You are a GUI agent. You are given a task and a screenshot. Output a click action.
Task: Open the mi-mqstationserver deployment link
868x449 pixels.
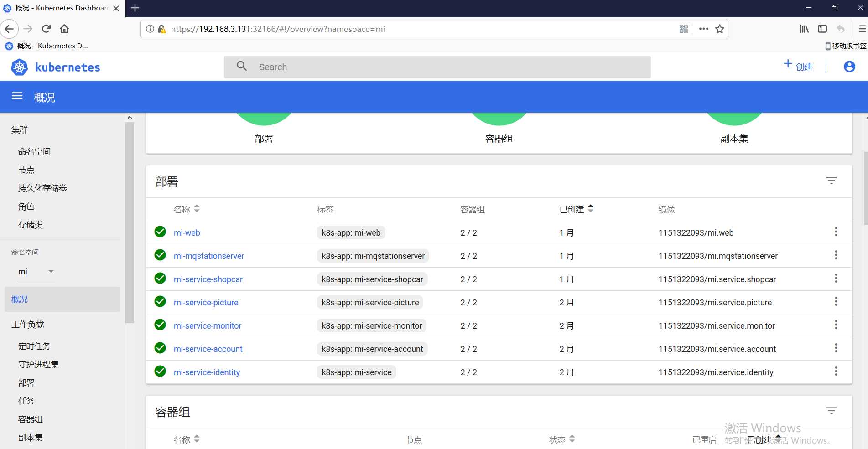tap(209, 256)
